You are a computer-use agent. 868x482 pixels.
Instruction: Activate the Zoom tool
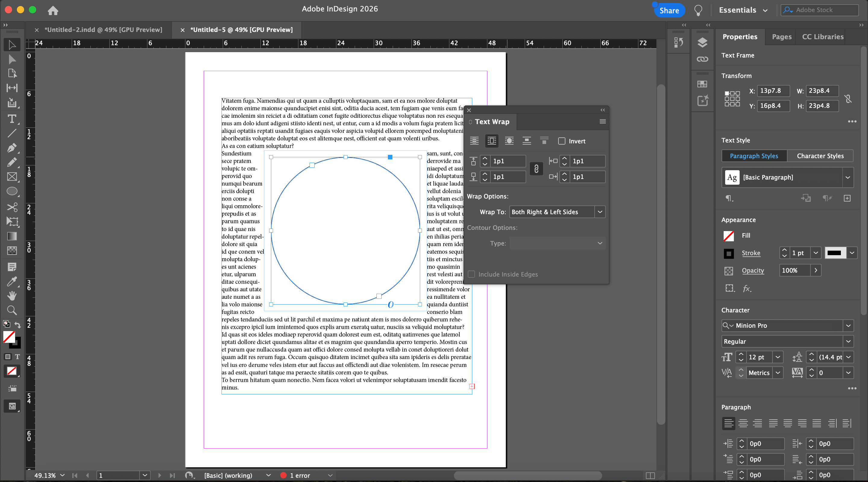pos(12,310)
